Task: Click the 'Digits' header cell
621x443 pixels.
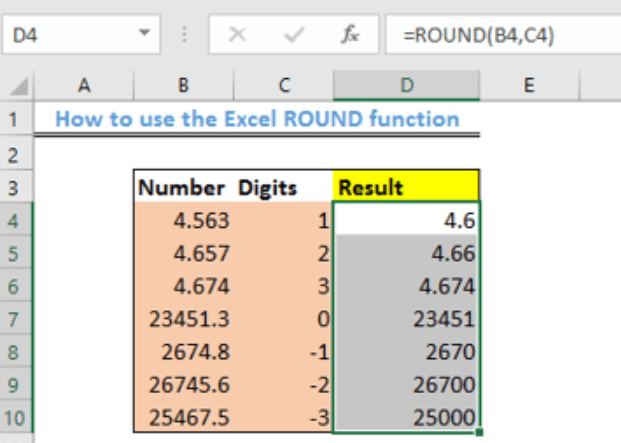Action: coord(283,186)
